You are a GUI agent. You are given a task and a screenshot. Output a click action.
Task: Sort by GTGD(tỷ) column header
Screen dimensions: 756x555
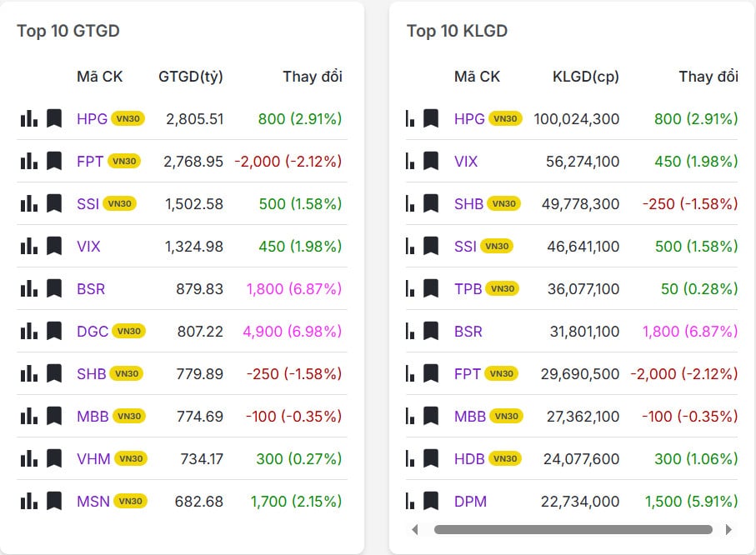coord(190,77)
